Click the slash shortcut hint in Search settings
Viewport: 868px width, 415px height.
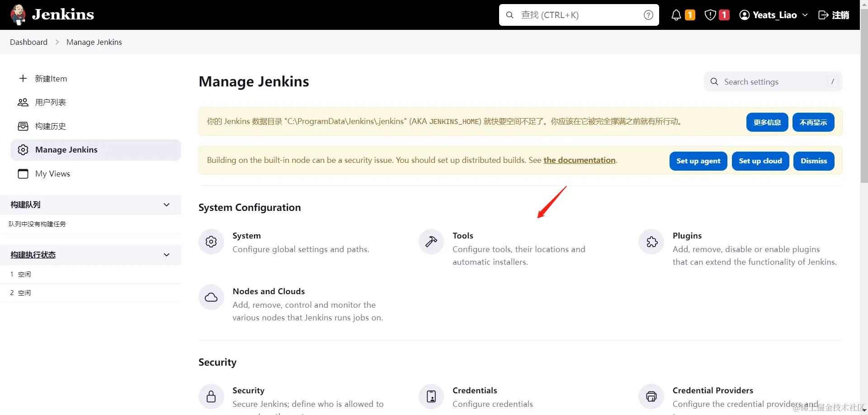832,81
